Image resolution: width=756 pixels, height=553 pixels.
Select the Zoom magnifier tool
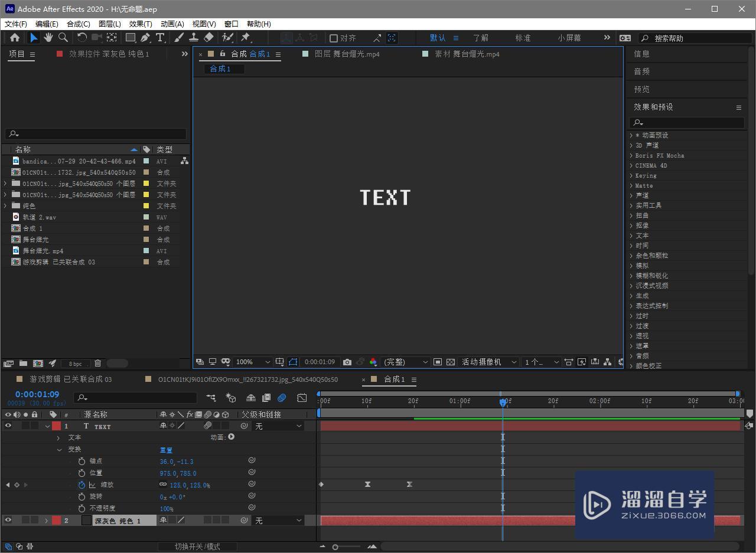[x=63, y=38]
